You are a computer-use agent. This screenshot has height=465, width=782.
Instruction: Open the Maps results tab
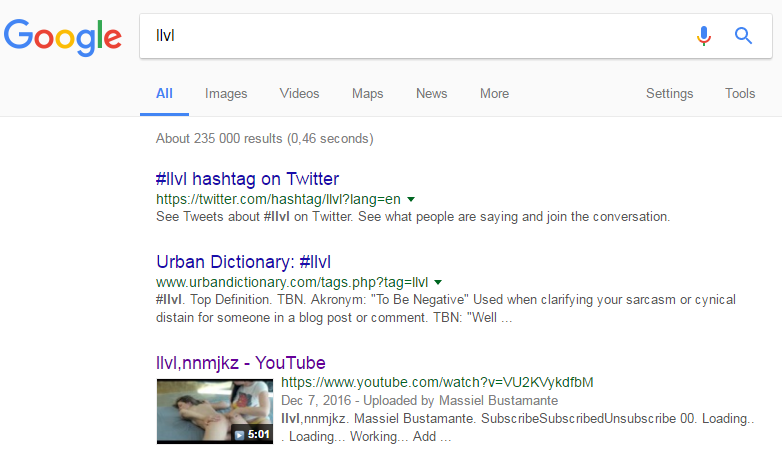coord(367,93)
